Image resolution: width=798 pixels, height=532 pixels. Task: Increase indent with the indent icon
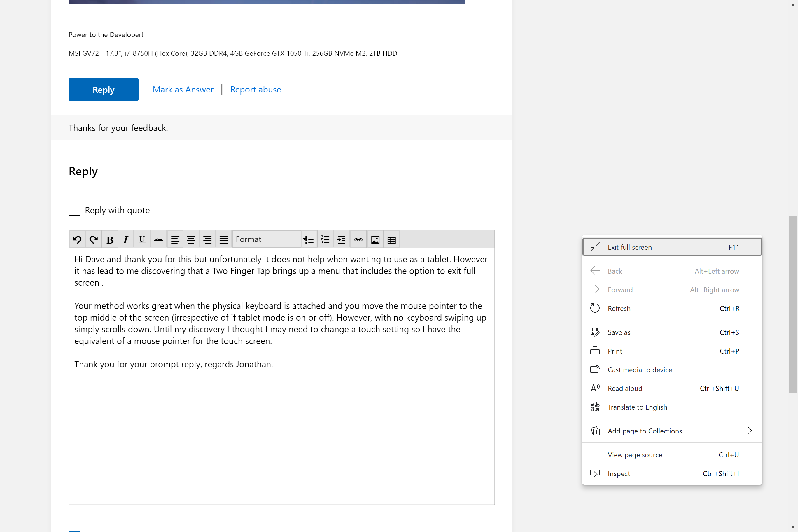(x=341, y=239)
